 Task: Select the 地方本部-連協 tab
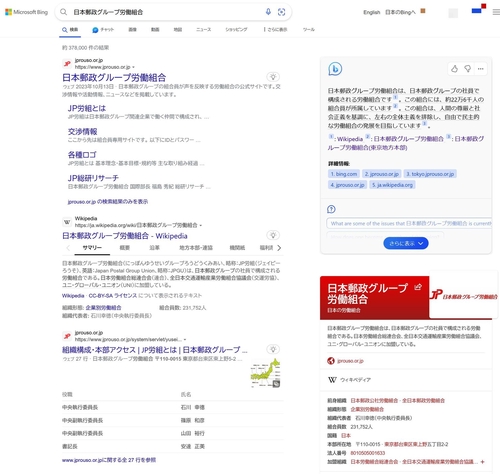[x=196, y=248]
